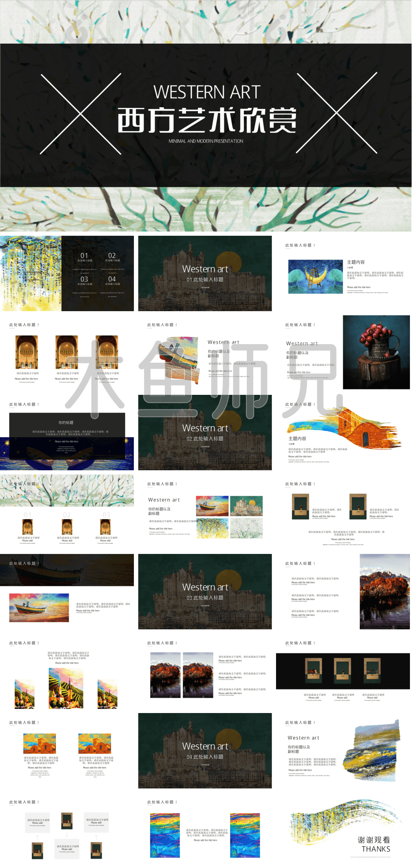The width and height of the screenshot is (412, 868).
Task: Select the dark 你的标题 text box
Action: click(x=67, y=436)
